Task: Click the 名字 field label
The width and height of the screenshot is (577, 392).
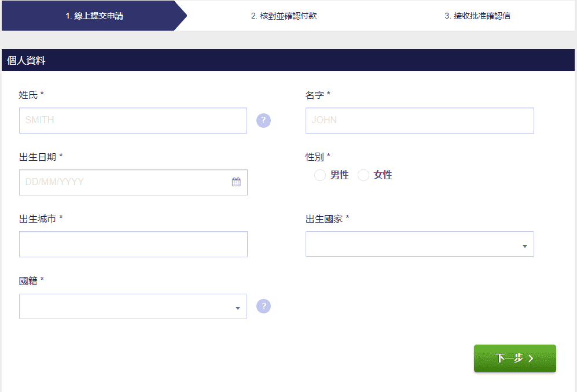Action: [x=318, y=95]
